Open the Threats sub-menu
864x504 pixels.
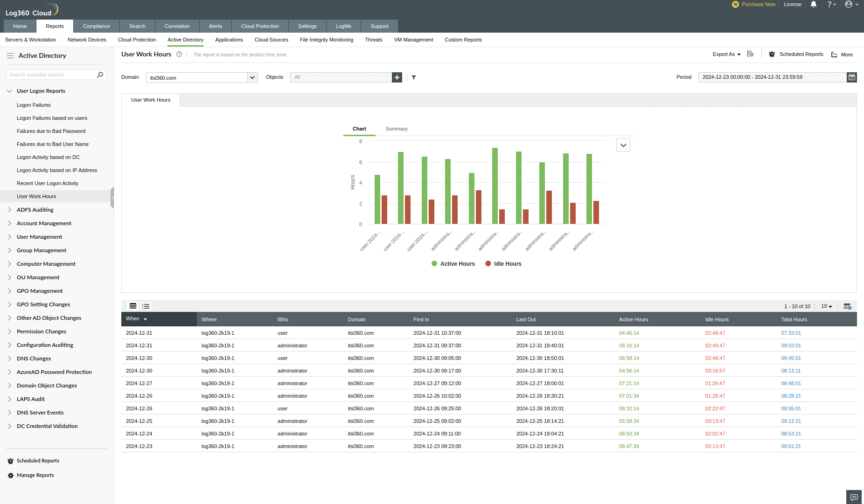tap(374, 40)
